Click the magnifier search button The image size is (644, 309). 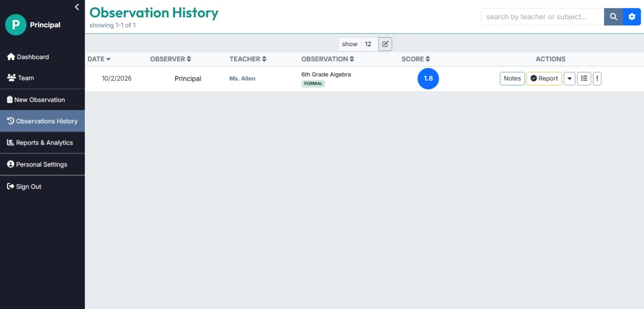tap(614, 17)
